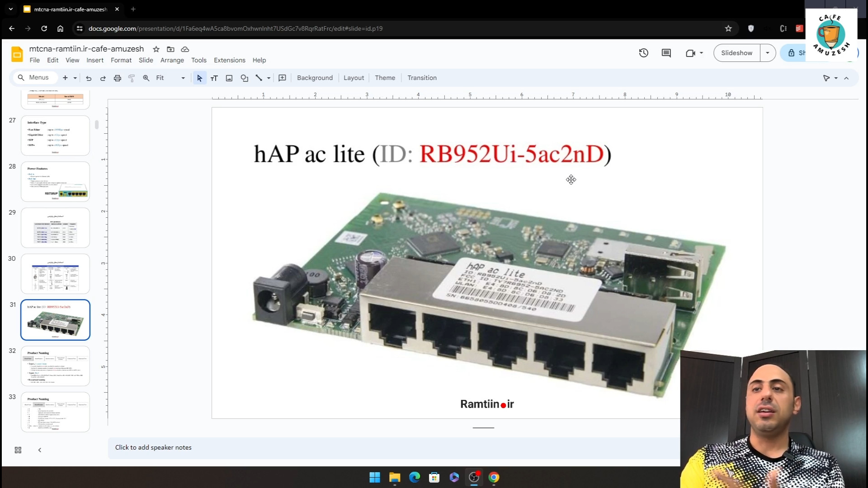The height and width of the screenshot is (488, 868).
Task: Go to browser home page
Action: [60, 28]
